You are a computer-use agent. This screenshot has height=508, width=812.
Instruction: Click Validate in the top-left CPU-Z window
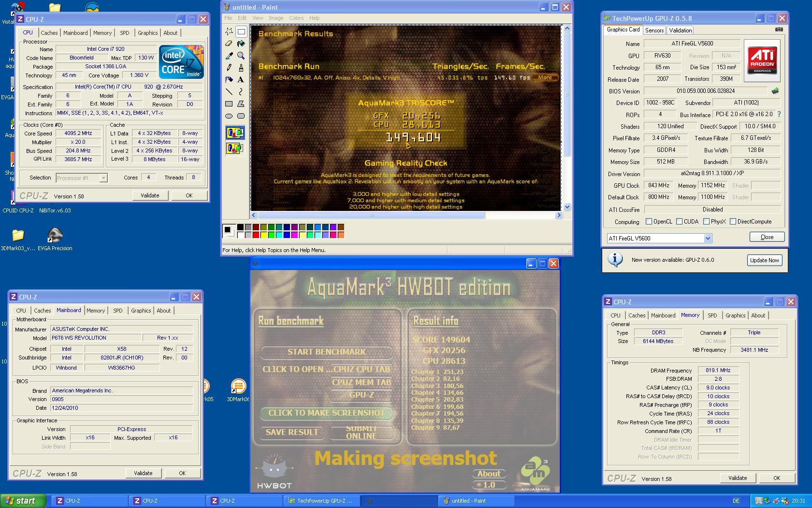(150, 195)
